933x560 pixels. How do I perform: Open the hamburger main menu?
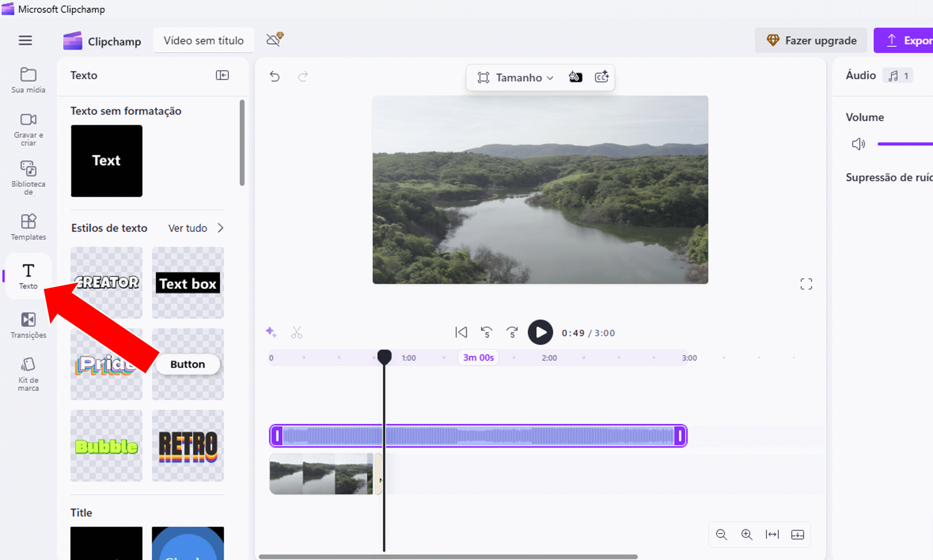(25, 41)
